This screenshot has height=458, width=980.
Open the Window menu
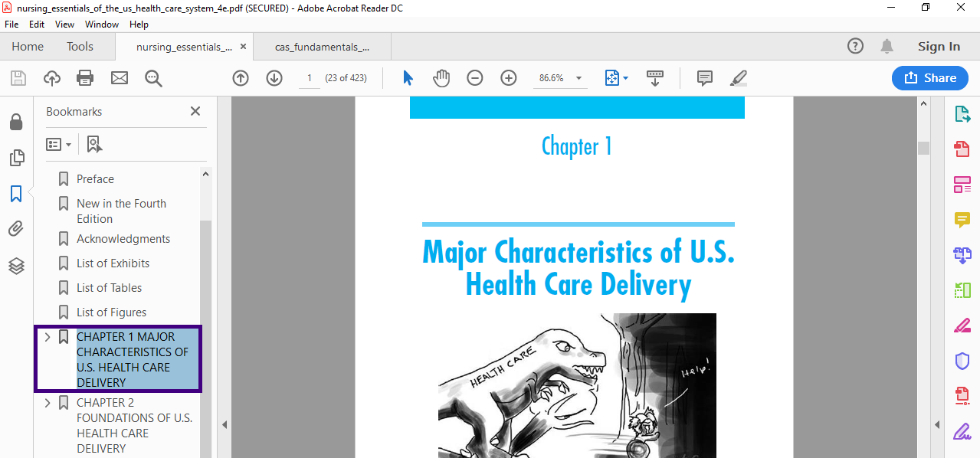coord(102,24)
